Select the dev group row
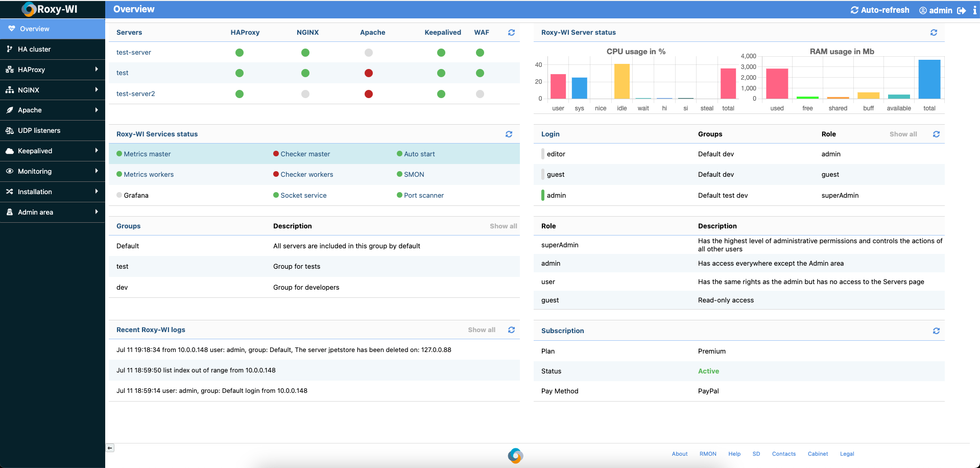This screenshot has height=468, width=980. [314, 287]
